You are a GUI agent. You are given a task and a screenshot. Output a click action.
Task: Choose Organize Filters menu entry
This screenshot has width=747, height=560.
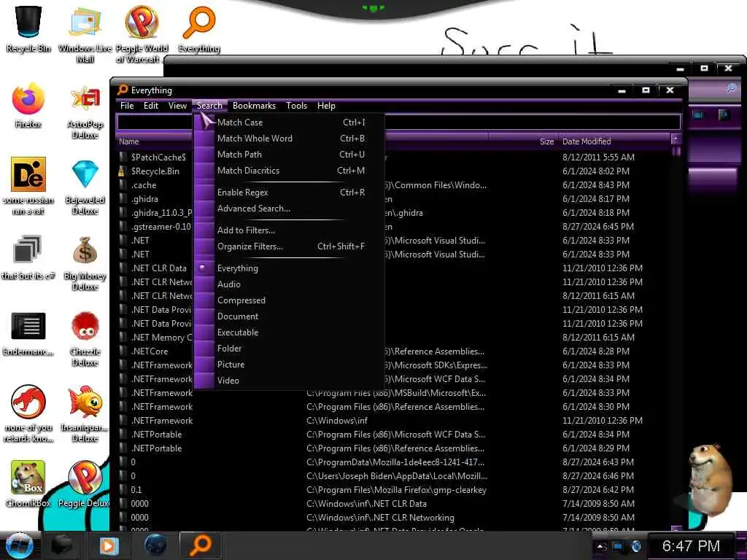290,246
